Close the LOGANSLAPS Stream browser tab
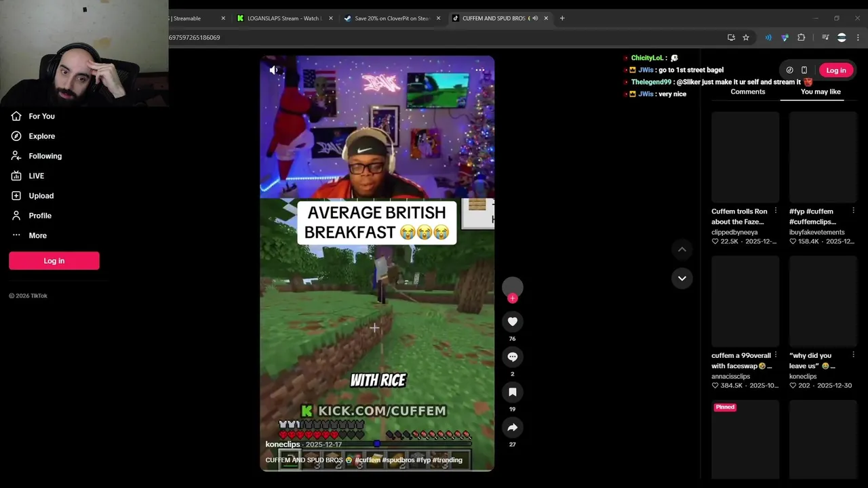 [331, 18]
